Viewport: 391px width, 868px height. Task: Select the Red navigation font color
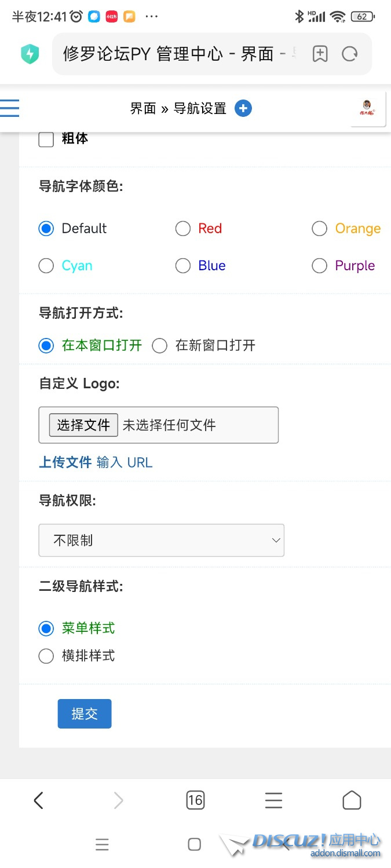(x=182, y=229)
